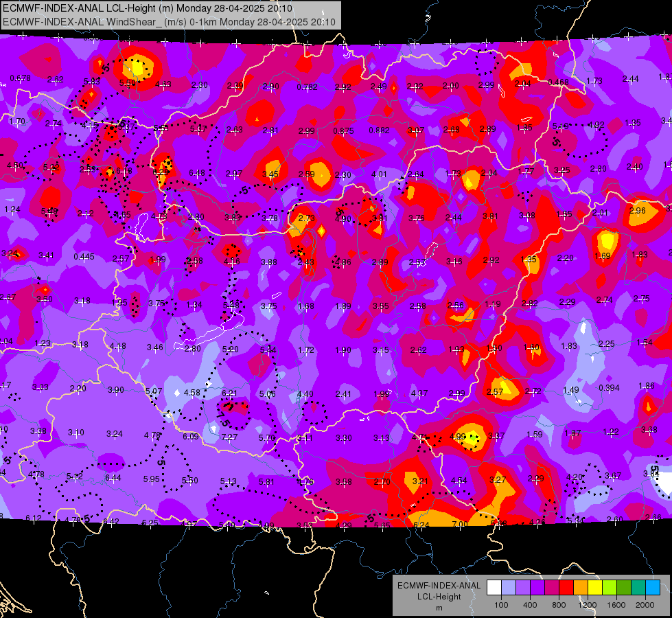Click the '1600' label under the colorbar
Image resolution: width=672 pixels, height=618 pixels.
pos(616,605)
